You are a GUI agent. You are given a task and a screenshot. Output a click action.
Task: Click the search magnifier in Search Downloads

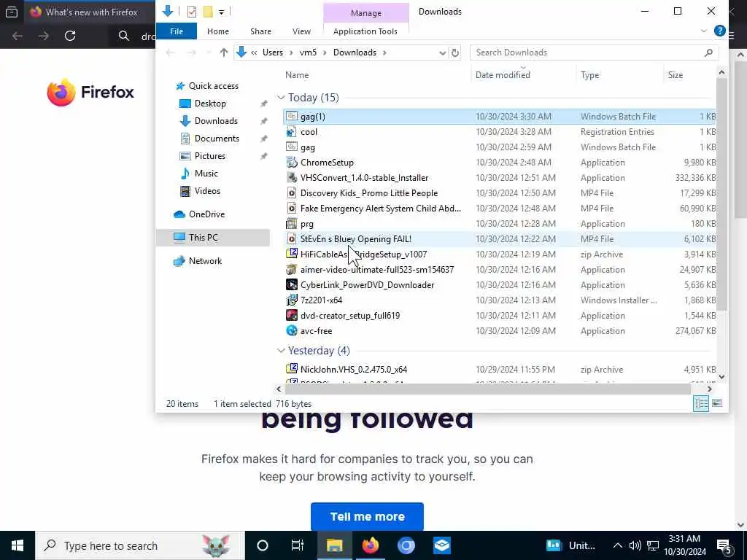[x=708, y=52]
